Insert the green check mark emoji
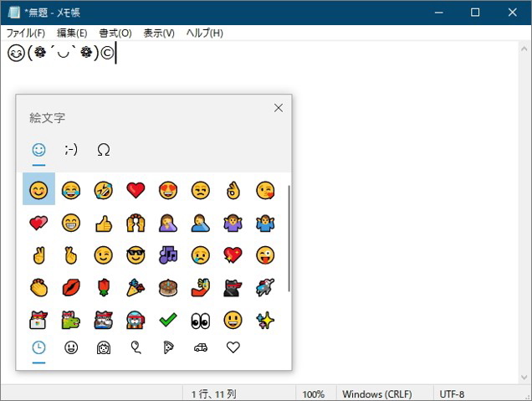Screen dimensions: 532x401 click(168, 320)
